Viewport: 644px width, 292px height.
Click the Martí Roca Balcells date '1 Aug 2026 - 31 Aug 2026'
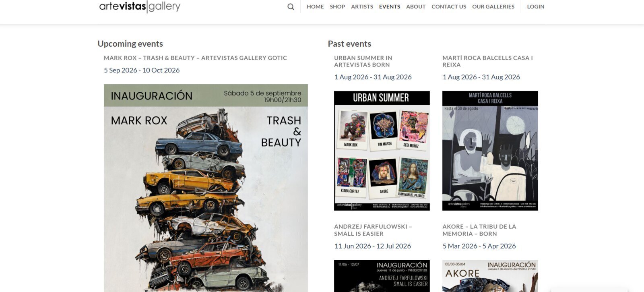pos(481,77)
